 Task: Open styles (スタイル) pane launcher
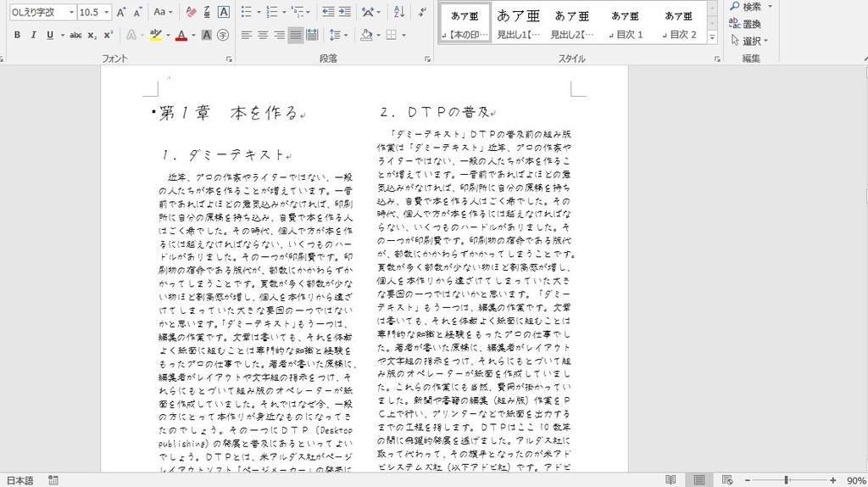pos(717,59)
